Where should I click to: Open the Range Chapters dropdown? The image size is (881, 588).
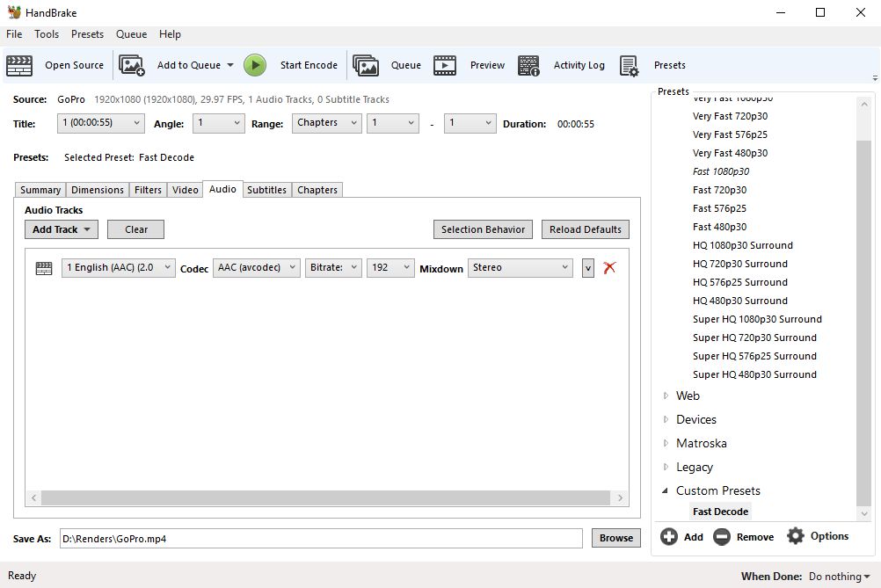[326, 123]
